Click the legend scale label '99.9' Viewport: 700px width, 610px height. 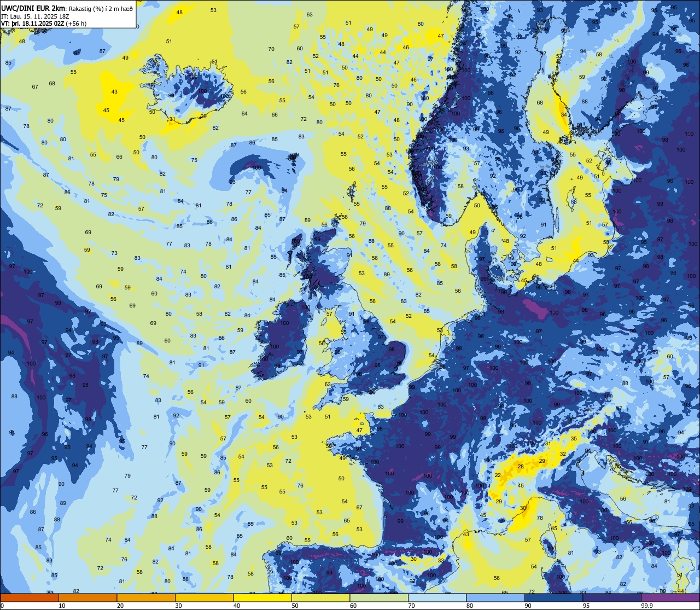pyautogui.click(x=647, y=606)
